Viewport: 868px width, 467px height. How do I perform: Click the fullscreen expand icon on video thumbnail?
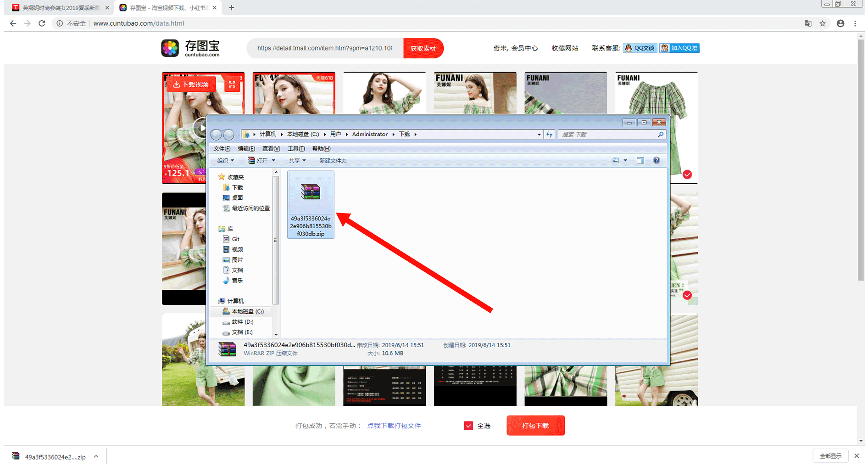coord(232,84)
